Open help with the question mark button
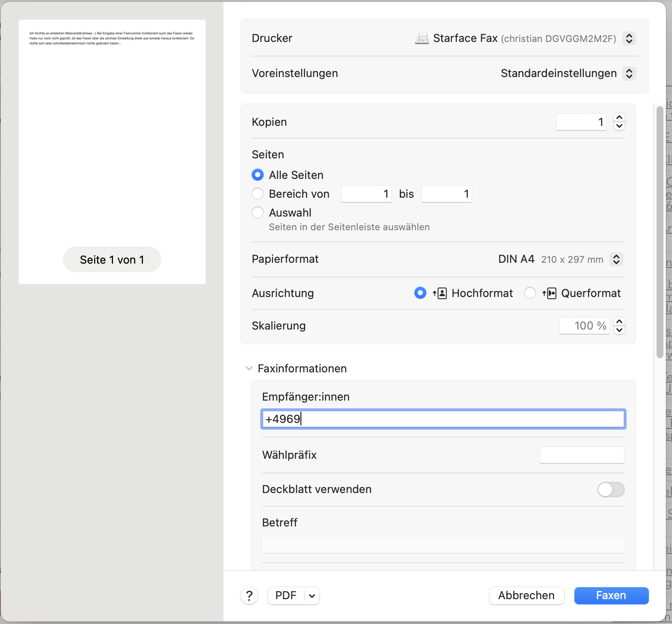The image size is (672, 624). pyautogui.click(x=249, y=596)
